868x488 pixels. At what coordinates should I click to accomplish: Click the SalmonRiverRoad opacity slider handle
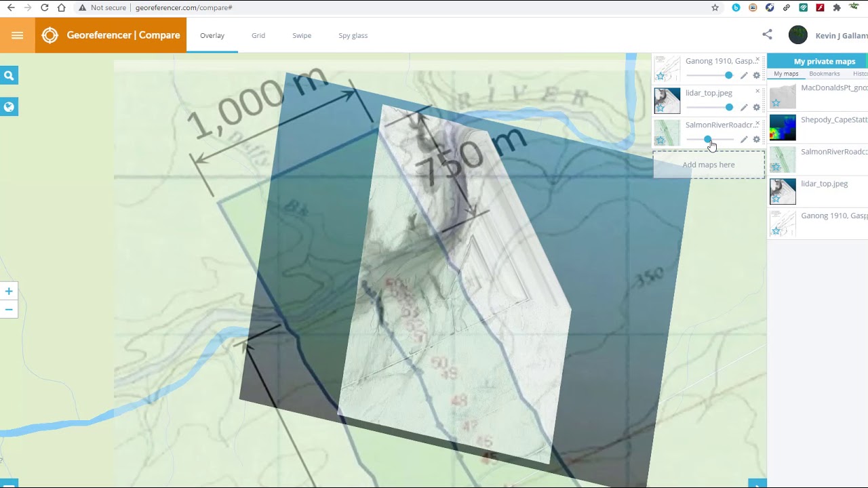click(x=707, y=140)
